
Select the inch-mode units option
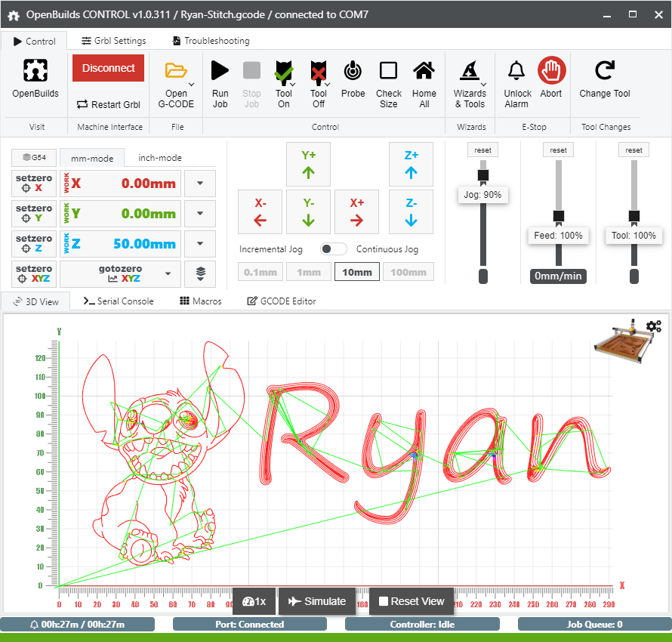click(159, 158)
